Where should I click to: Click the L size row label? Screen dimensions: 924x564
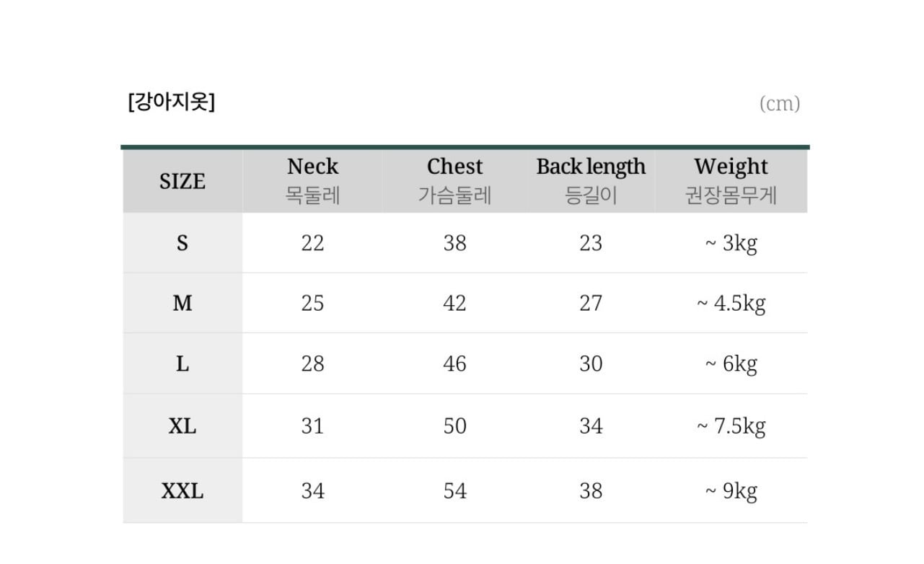coord(182,364)
